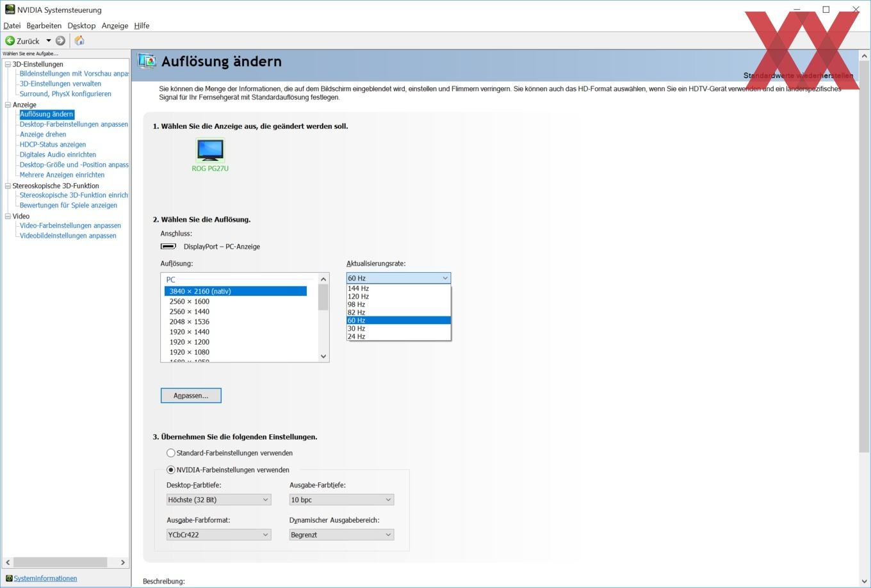The width and height of the screenshot is (871, 588).
Task: Click the DisplayPort connector icon
Action: tap(168, 246)
